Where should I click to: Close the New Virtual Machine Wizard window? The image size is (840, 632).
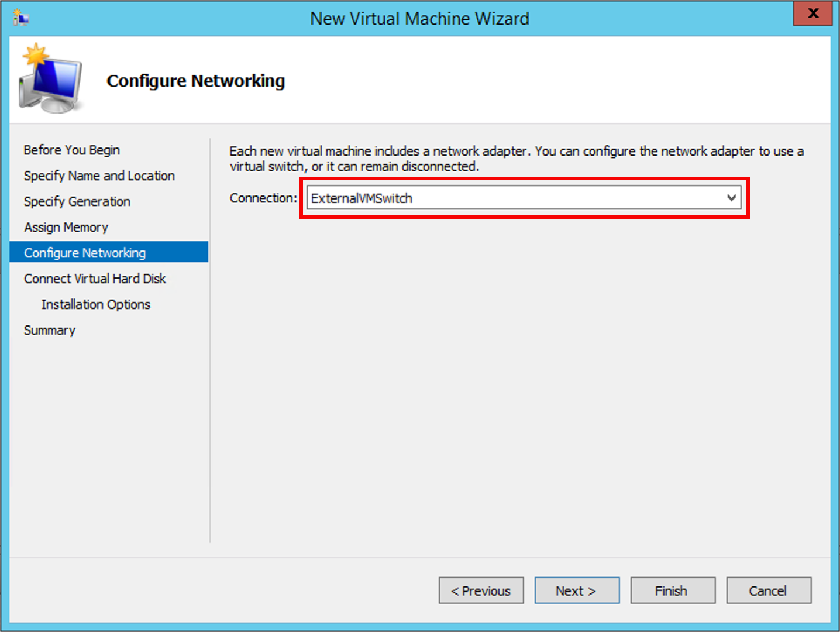pos(813,13)
